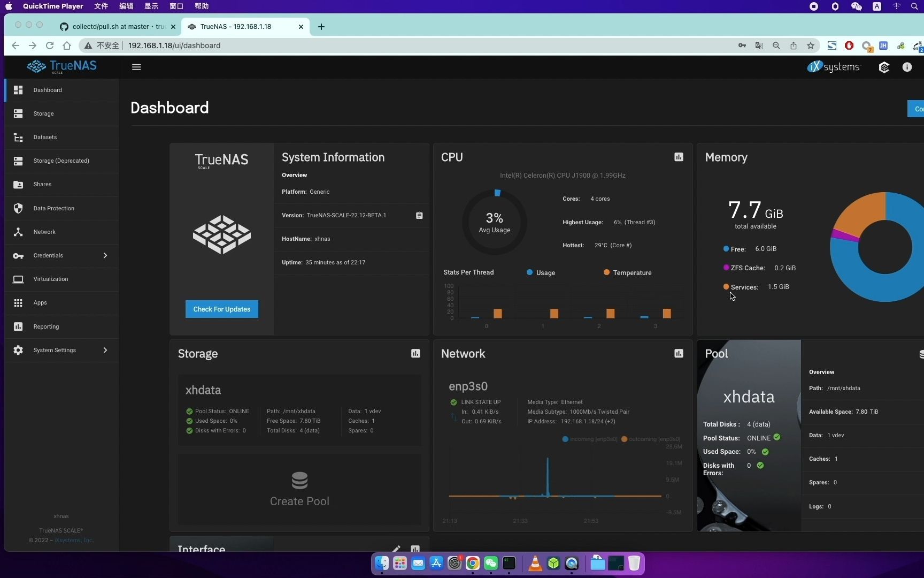
Task: Click Create Pool in Storage card
Action: (x=299, y=490)
